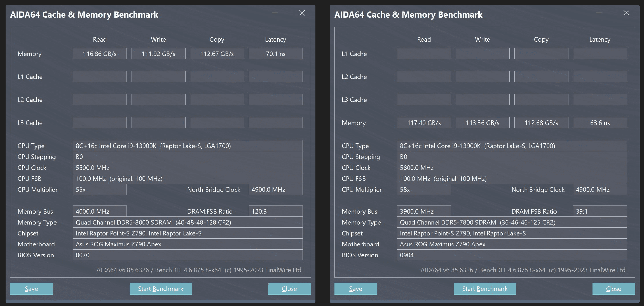Select right window Memory Read 117.40 GB/s
Image resolution: width=644 pixels, height=306 pixels.
(x=424, y=123)
